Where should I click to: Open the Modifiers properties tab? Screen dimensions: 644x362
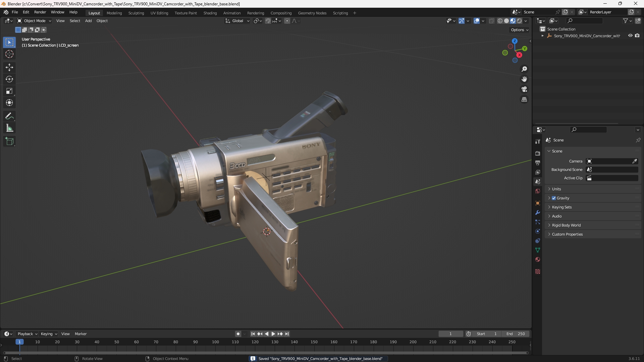(538, 213)
